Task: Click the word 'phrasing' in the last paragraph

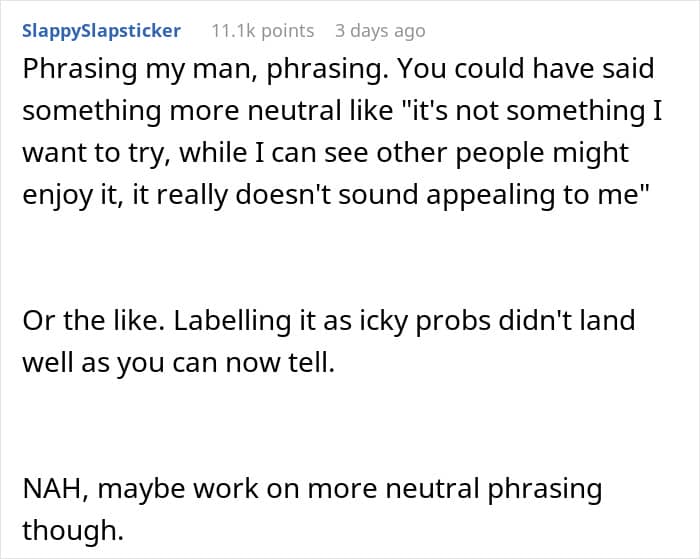Action: click(544, 489)
